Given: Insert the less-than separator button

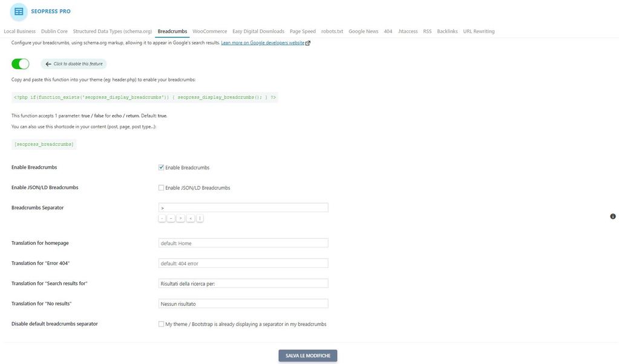Looking at the screenshot, I should pos(190,218).
